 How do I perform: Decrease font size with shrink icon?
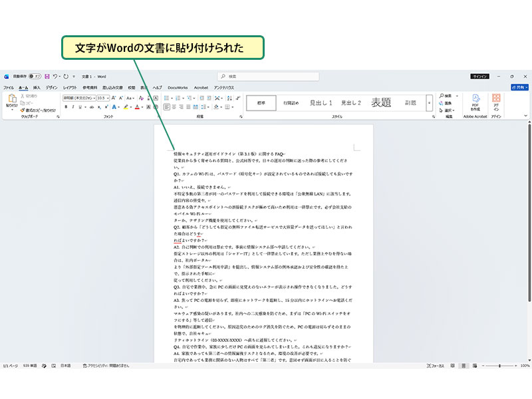(120, 98)
